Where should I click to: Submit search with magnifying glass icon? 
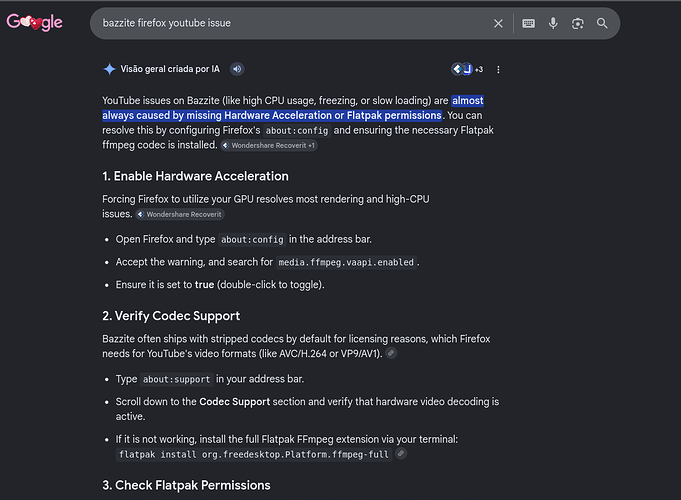[602, 23]
